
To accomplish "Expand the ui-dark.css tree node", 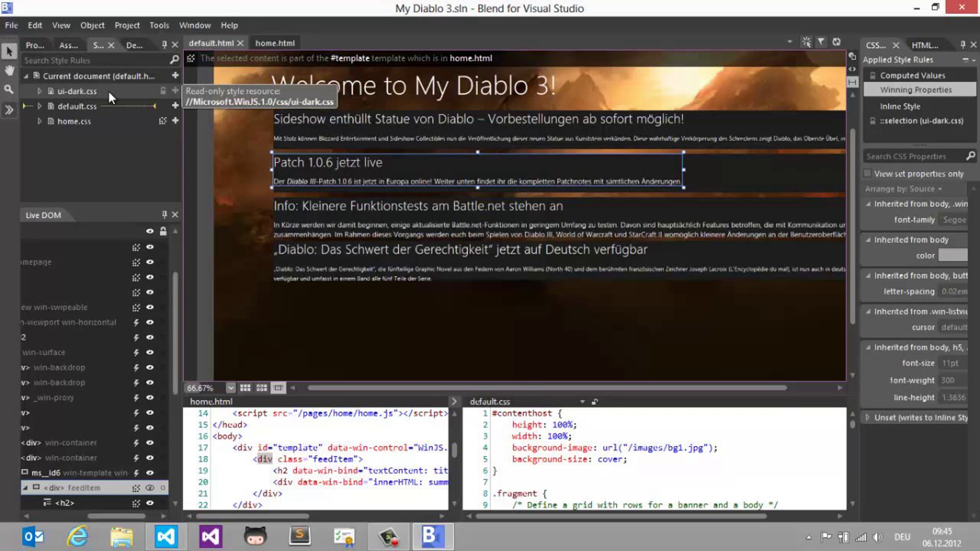I will [x=40, y=91].
